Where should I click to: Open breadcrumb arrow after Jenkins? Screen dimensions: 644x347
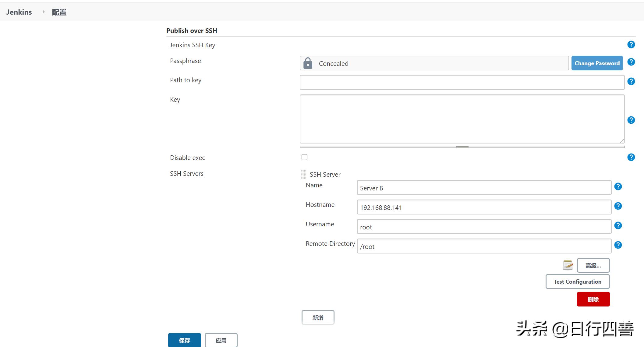pos(44,12)
